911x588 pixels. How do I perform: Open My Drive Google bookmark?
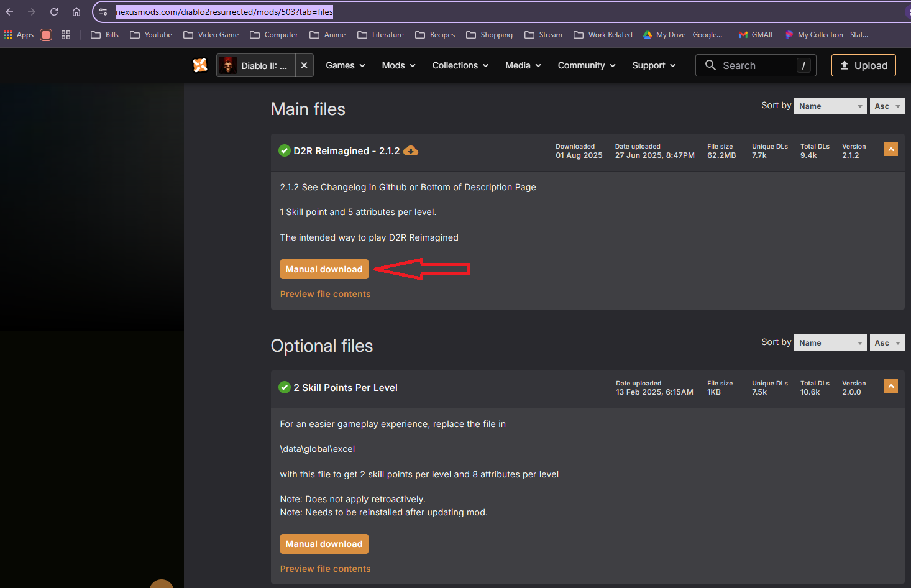click(682, 35)
